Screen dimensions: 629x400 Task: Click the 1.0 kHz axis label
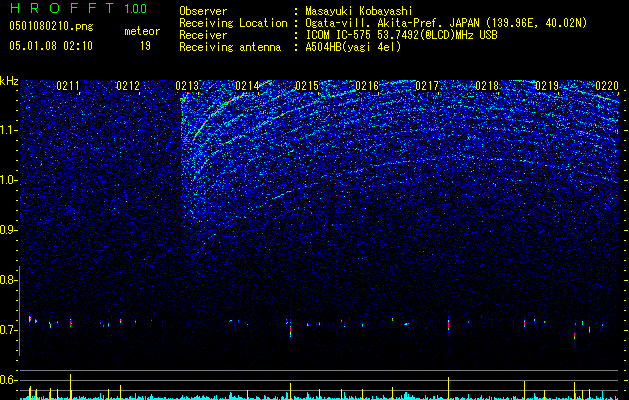click(8, 180)
